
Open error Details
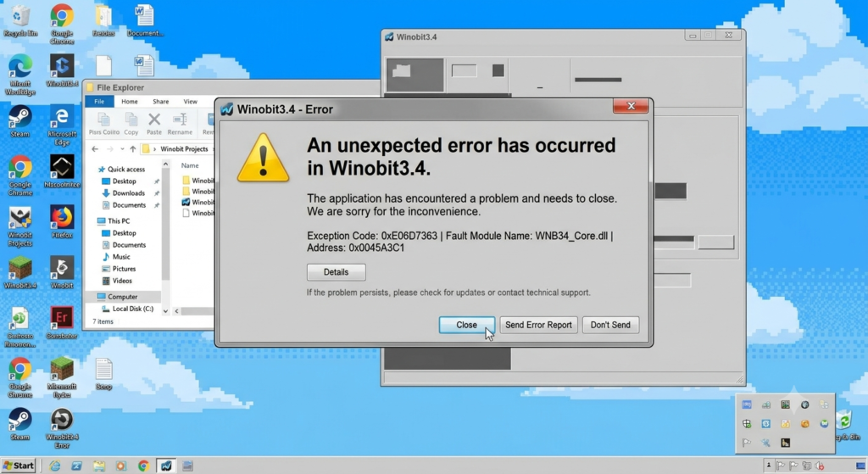click(x=336, y=272)
